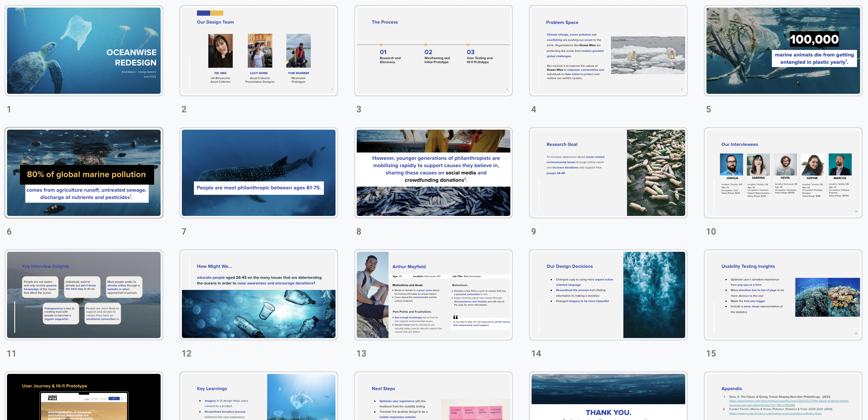868x420 pixels.
Task: Click the 'People are not aware' insight card
Action: coord(40,287)
